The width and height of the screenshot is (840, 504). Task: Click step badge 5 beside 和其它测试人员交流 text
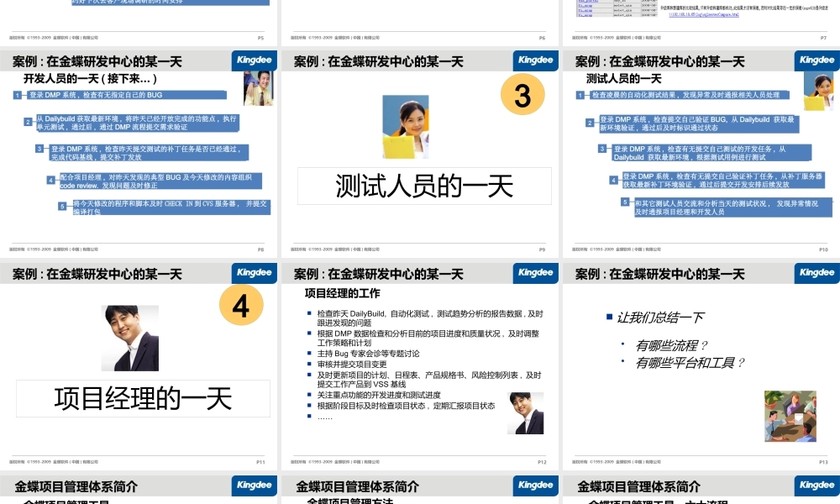(625, 202)
